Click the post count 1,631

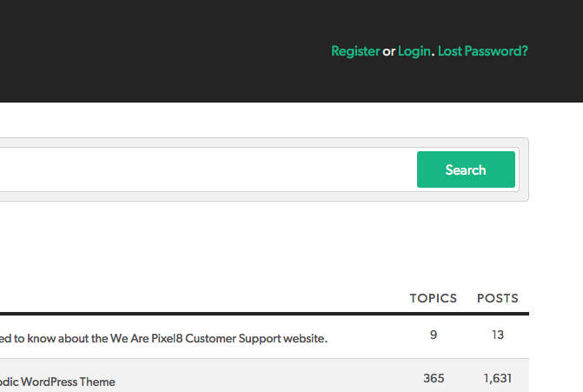497,378
